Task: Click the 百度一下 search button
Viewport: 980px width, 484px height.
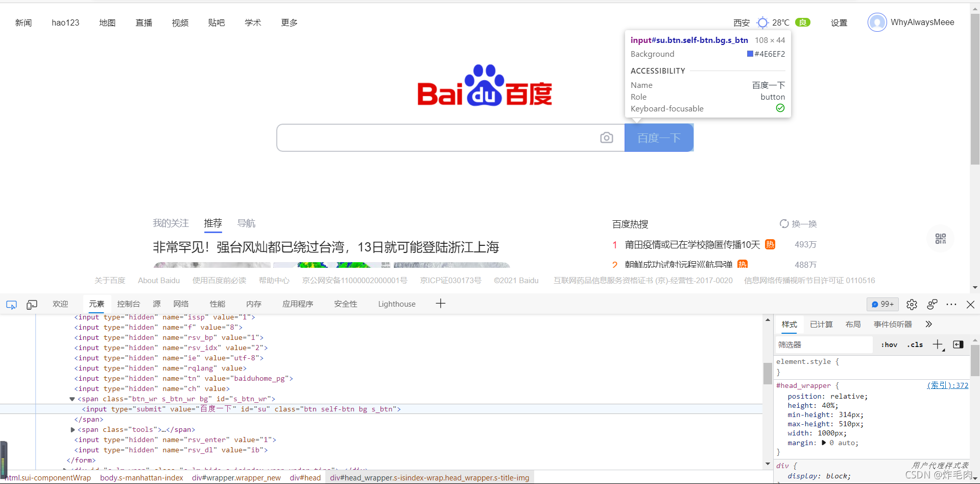Action: (x=659, y=137)
